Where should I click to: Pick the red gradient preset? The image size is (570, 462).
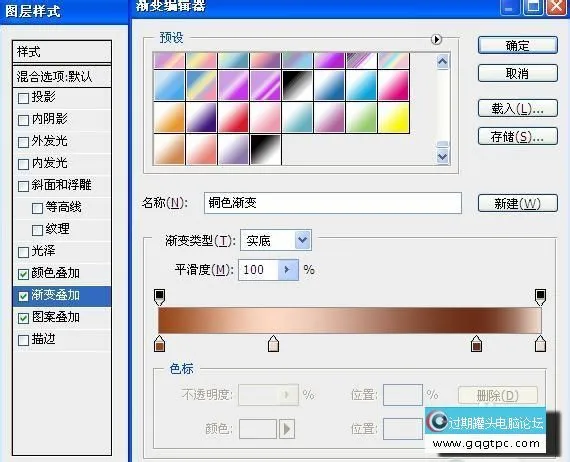233,117
